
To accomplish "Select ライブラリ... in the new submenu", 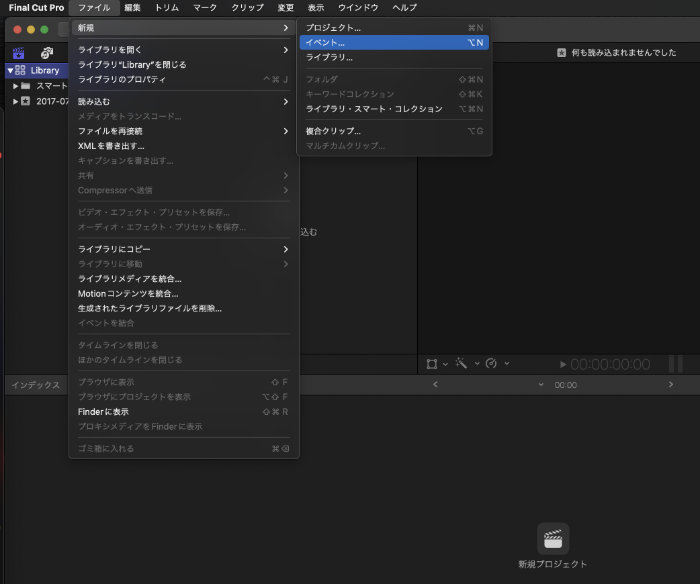I will pyautogui.click(x=394, y=57).
